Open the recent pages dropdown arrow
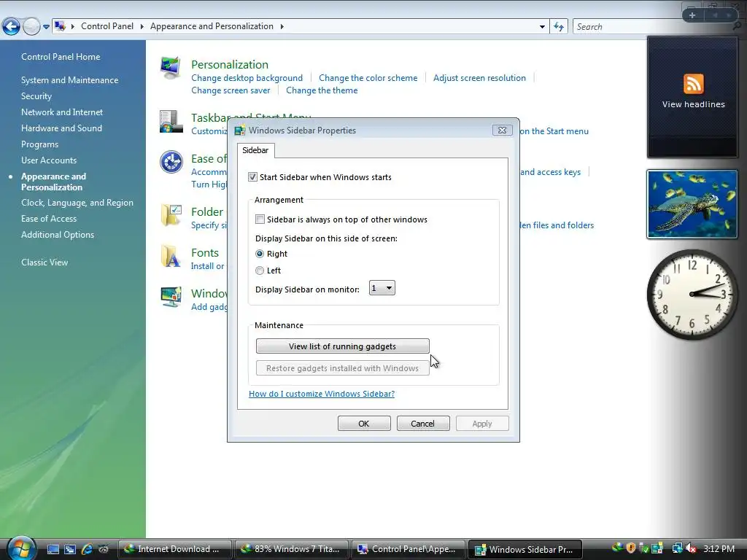This screenshot has width=747, height=560. (x=46, y=27)
